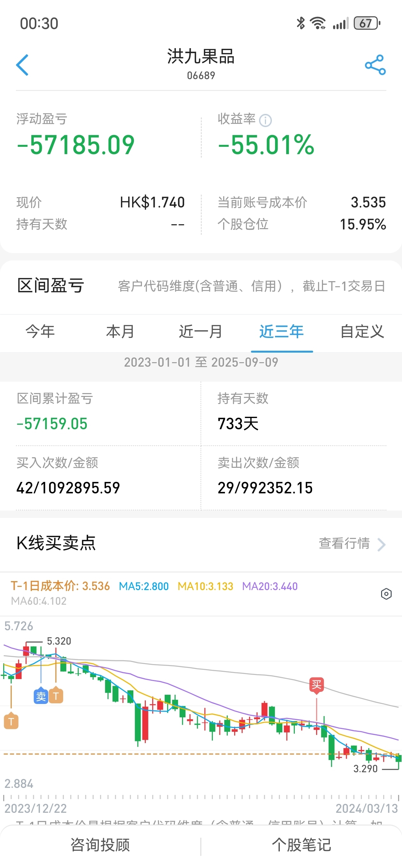Check the Wi-Fi status icon
402x868 pixels.
pos(318,23)
